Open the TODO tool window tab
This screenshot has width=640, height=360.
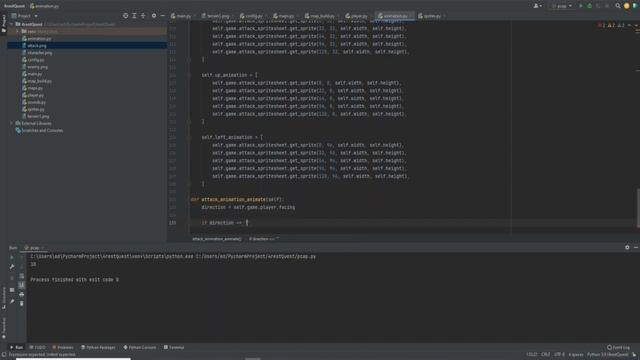38,347
